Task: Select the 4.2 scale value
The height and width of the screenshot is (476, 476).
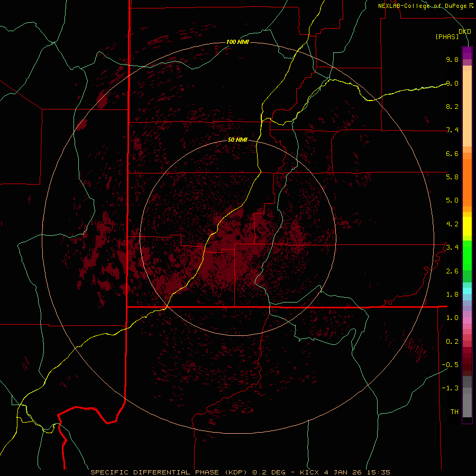Action: [452, 224]
